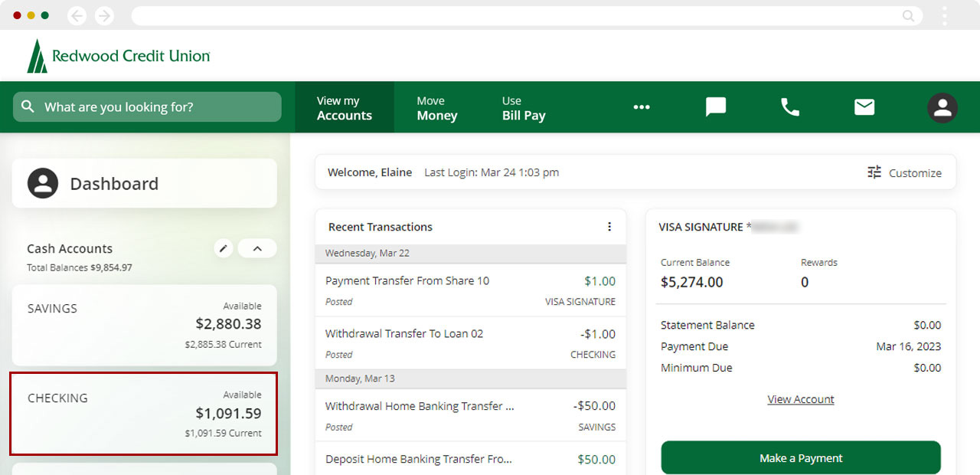
Task: Click browser forward arrow
Action: (104, 15)
